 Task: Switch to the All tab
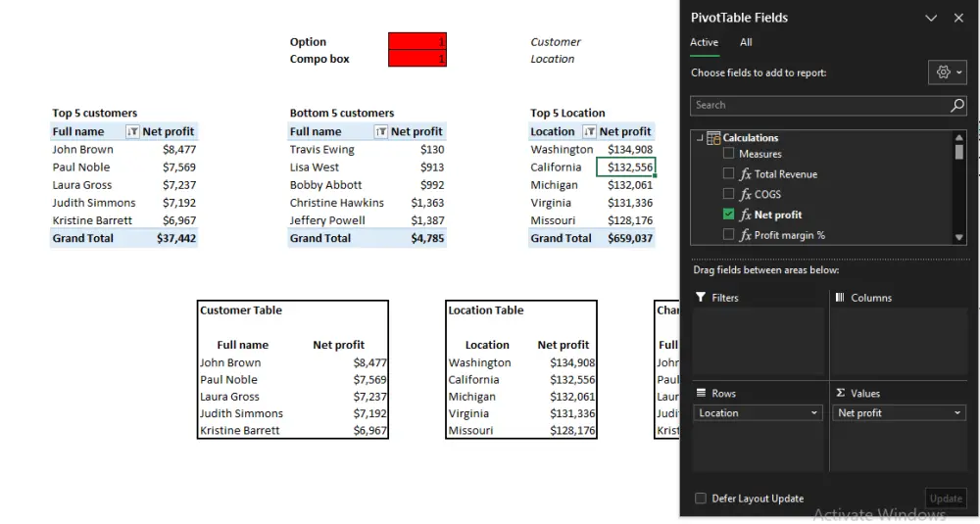pyautogui.click(x=746, y=42)
